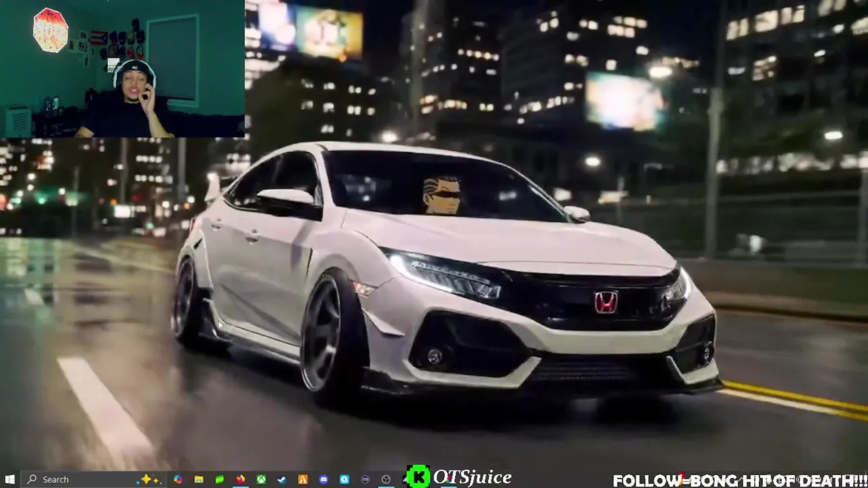
Task: Open the Windows Start menu
Action: coord(9,479)
